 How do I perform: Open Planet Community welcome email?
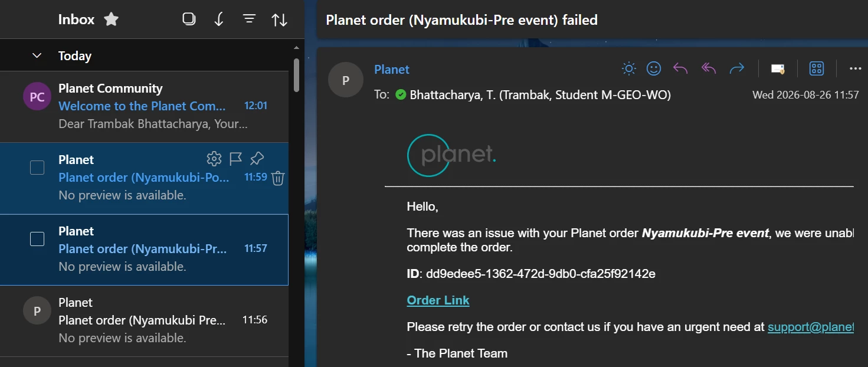pos(144,106)
